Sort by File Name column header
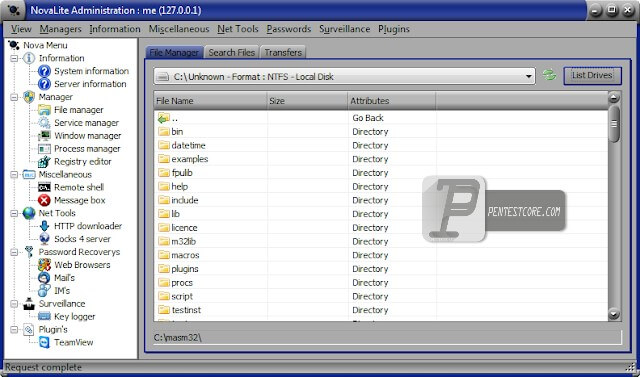 pos(211,101)
